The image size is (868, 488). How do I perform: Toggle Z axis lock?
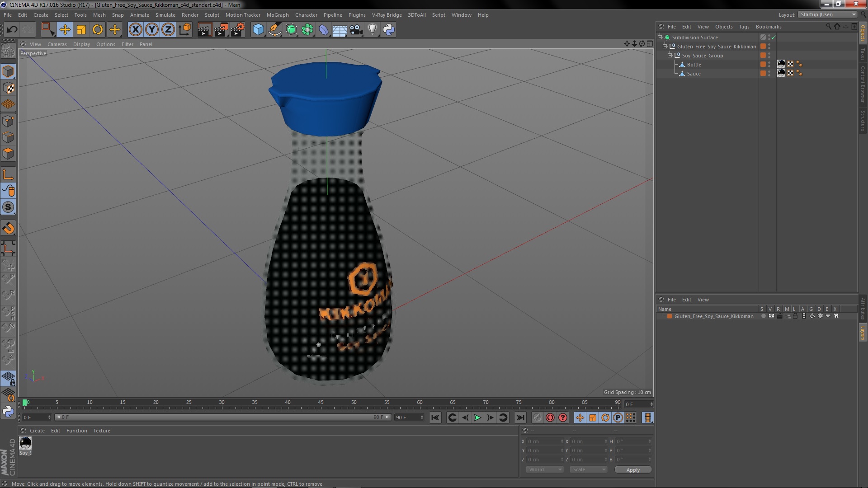pyautogui.click(x=168, y=30)
